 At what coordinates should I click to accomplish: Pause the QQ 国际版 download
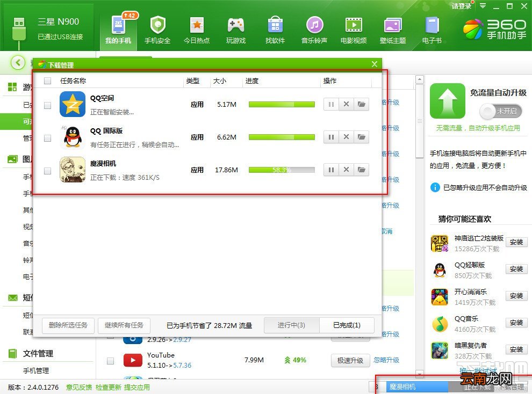coord(331,137)
